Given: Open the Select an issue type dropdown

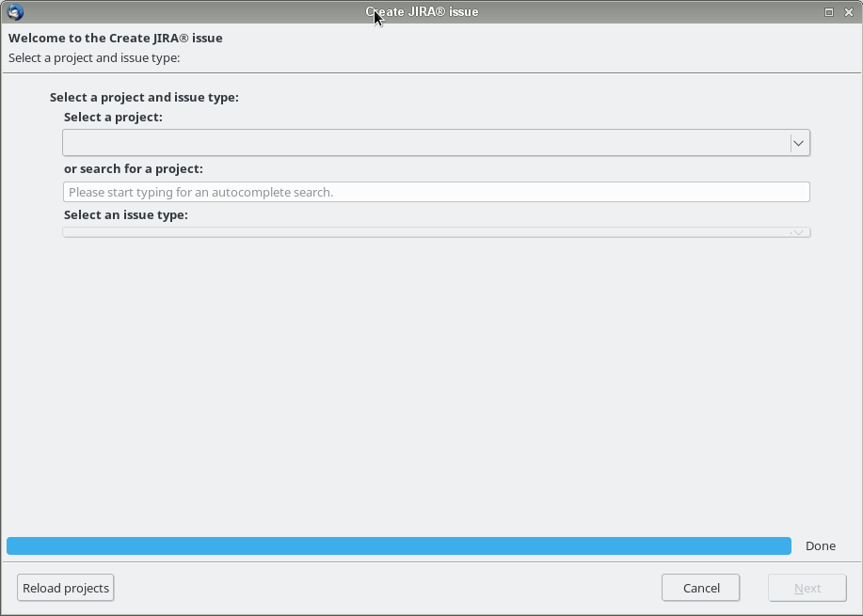Looking at the screenshot, I should tap(425, 232).
